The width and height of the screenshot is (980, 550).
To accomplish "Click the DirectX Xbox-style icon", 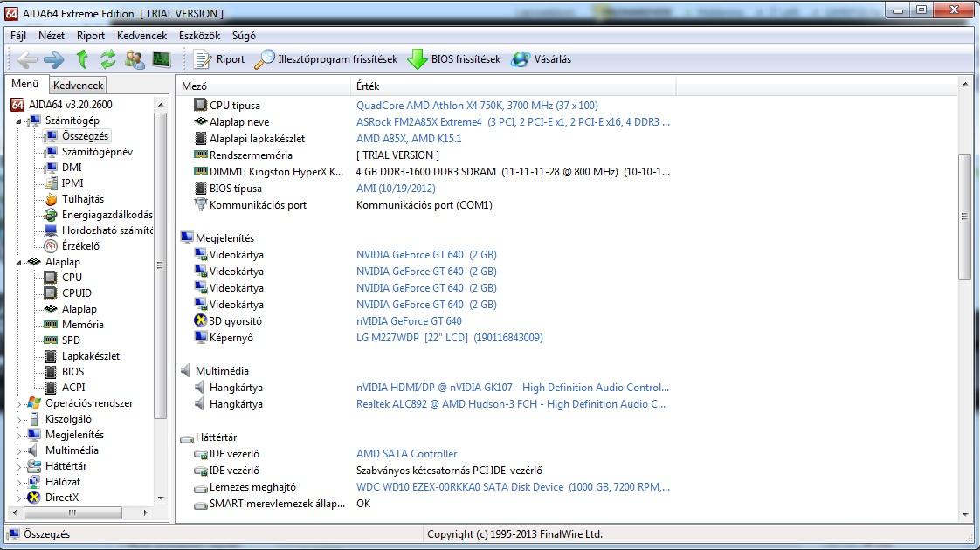I will [34, 498].
